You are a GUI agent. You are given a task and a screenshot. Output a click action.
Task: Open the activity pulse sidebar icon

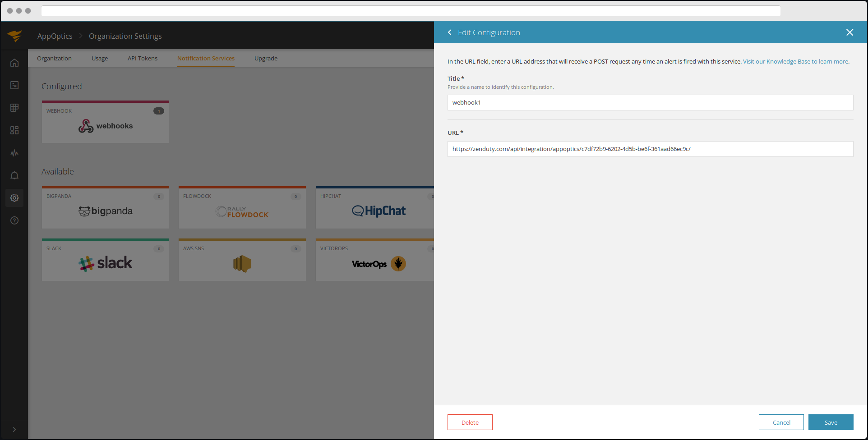point(14,153)
